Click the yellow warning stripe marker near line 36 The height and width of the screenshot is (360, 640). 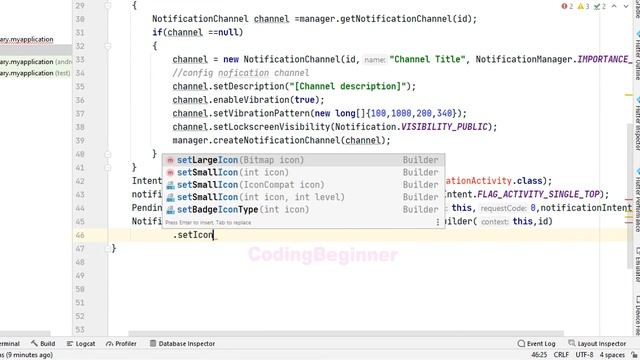point(629,95)
